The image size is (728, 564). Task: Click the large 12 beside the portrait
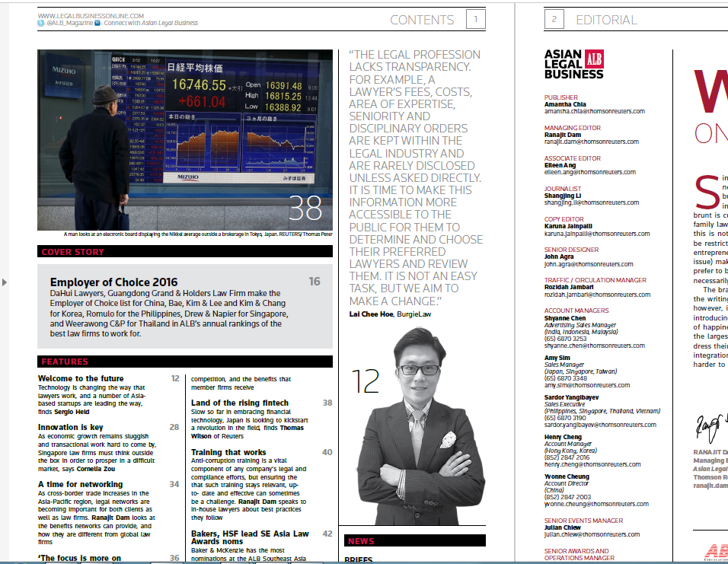coord(366,381)
